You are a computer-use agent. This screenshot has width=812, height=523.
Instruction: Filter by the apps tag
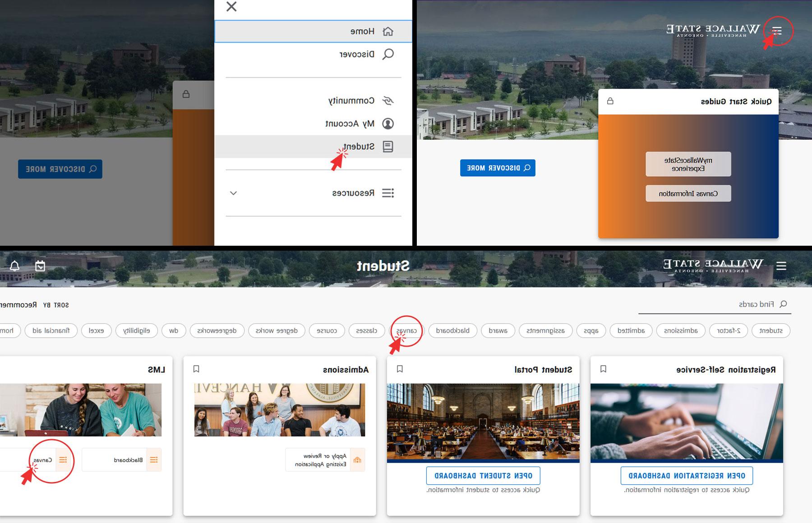[x=591, y=330]
